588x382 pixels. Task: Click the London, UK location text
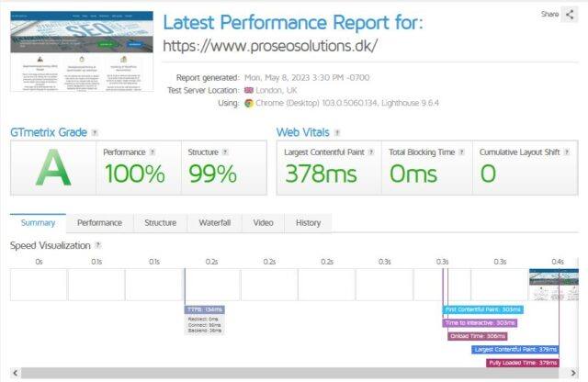[277, 90]
